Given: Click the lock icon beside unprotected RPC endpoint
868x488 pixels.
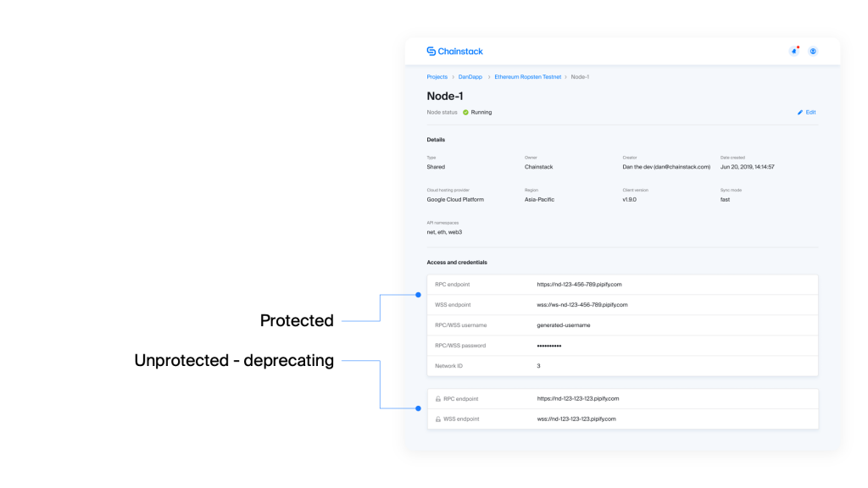Looking at the screenshot, I should coord(438,398).
